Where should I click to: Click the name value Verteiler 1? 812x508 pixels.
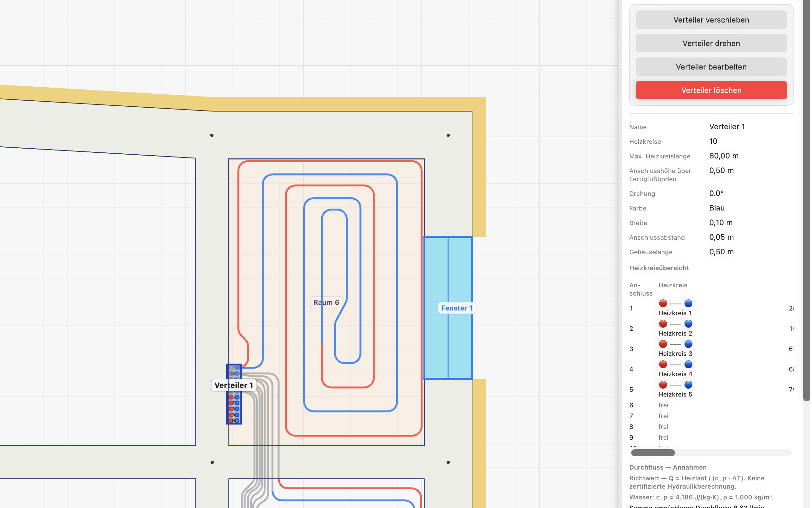[727, 127]
